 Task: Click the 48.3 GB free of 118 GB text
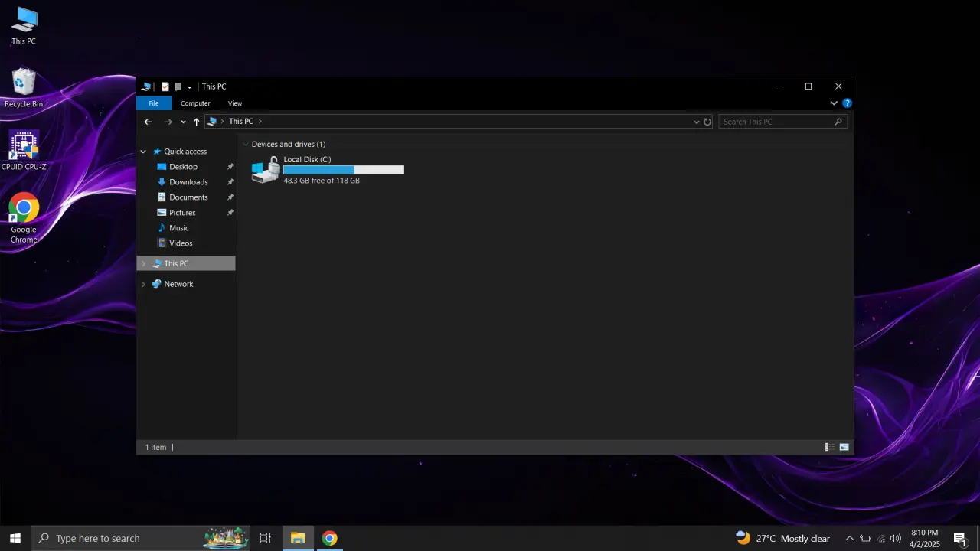[x=322, y=181]
